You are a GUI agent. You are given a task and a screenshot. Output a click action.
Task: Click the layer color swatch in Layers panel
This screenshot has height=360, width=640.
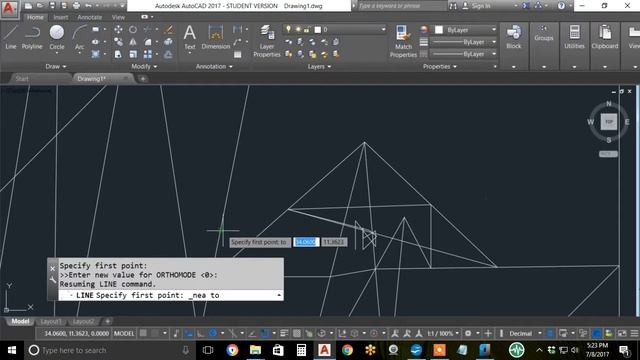tap(318, 29)
